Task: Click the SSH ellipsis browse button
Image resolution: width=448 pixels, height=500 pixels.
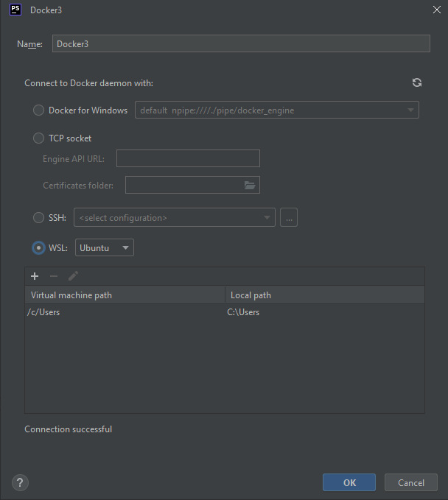Action: click(289, 217)
